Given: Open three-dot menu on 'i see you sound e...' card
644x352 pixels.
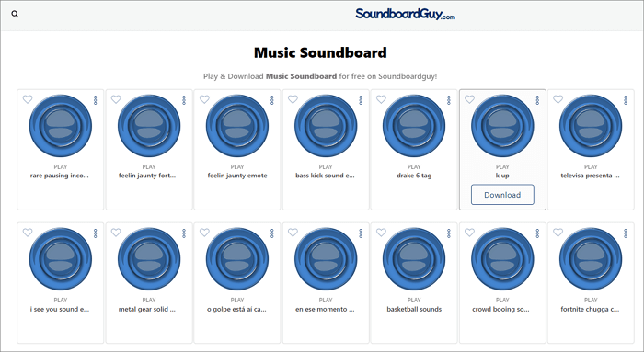Looking at the screenshot, I should point(96,233).
